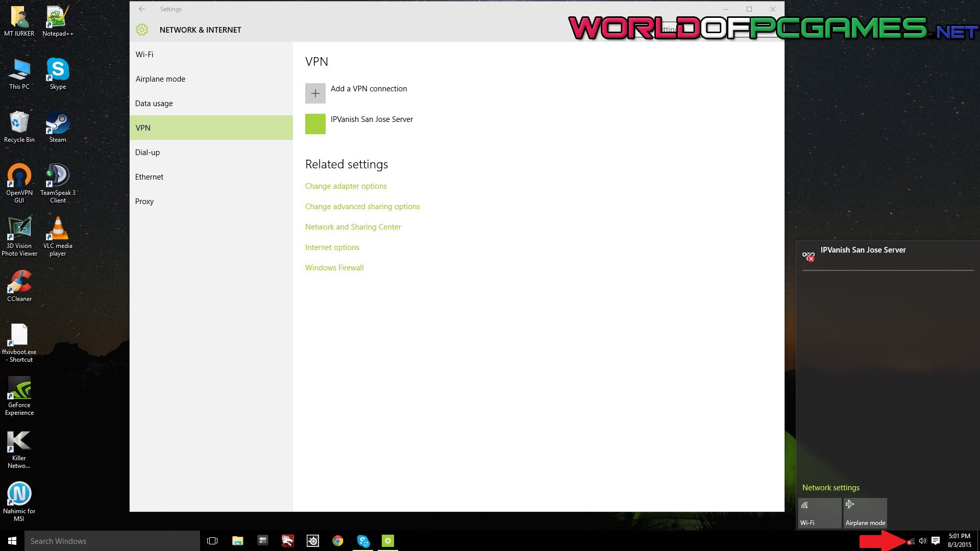Open the Windows Firewall link

334,268
